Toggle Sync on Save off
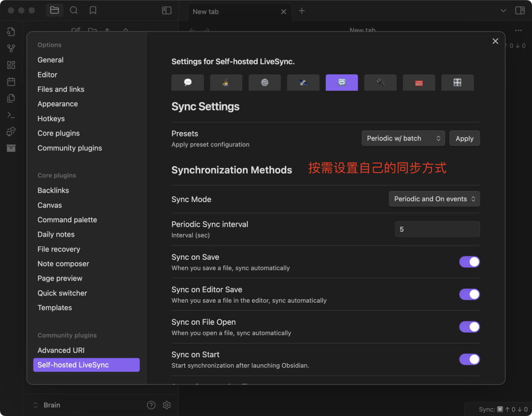Image resolution: width=532 pixels, height=416 pixels. [x=469, y=262]
